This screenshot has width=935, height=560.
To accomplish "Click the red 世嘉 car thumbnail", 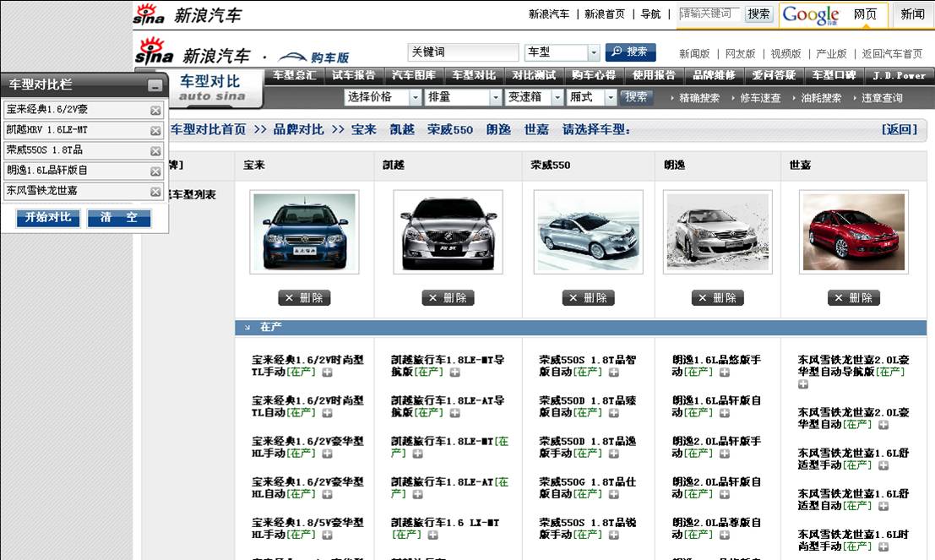I will coord(853,232).
